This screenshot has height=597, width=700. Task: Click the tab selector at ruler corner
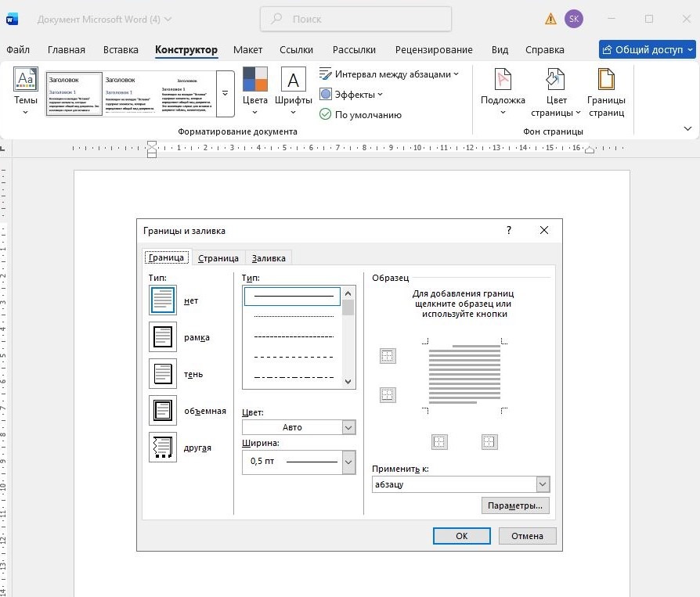2,148
